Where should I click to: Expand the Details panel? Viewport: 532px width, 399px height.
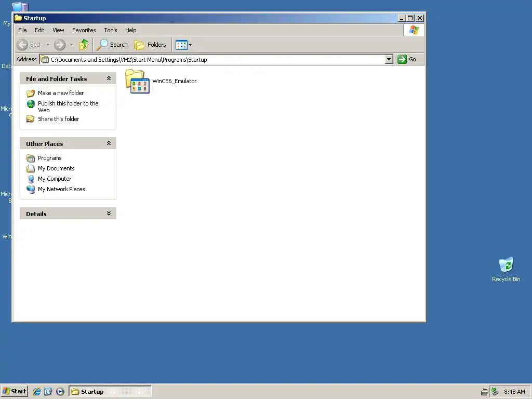109,214
